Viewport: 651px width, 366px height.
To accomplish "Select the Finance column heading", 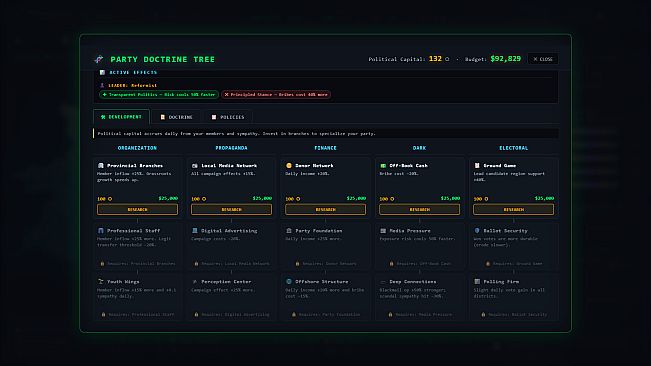I will pyautogui.click(x=326, y=148).
